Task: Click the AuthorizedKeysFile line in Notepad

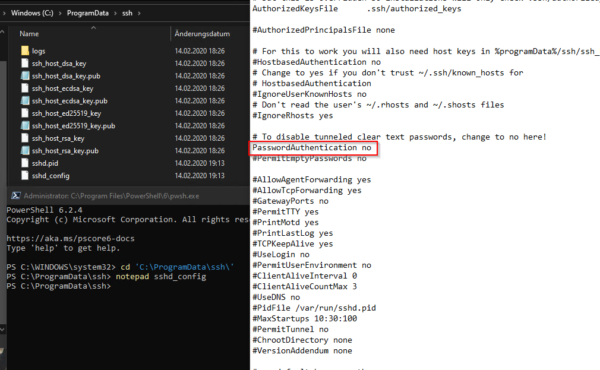Action: 357,8
